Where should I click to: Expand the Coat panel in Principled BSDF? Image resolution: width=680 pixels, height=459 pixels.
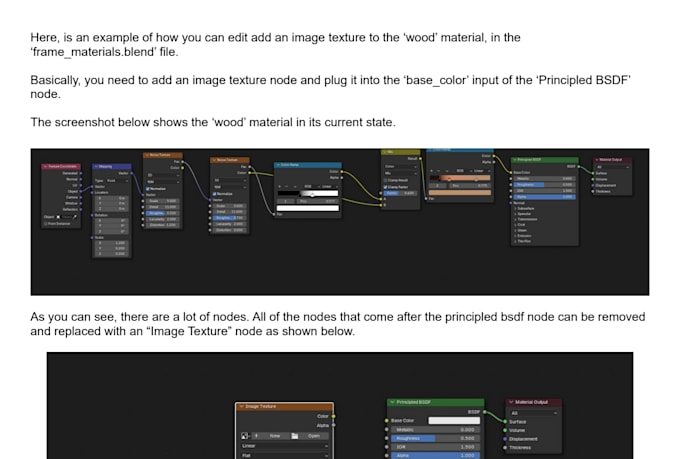pos(516,225)
